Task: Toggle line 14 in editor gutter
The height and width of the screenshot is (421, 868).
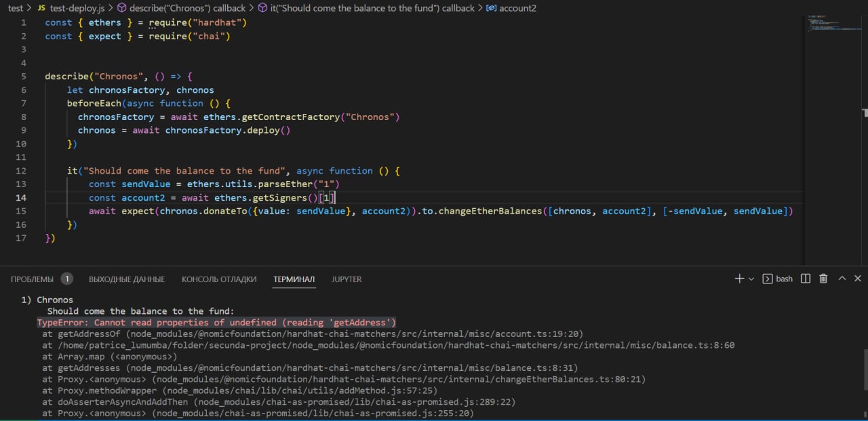Action: pos(21,197)
